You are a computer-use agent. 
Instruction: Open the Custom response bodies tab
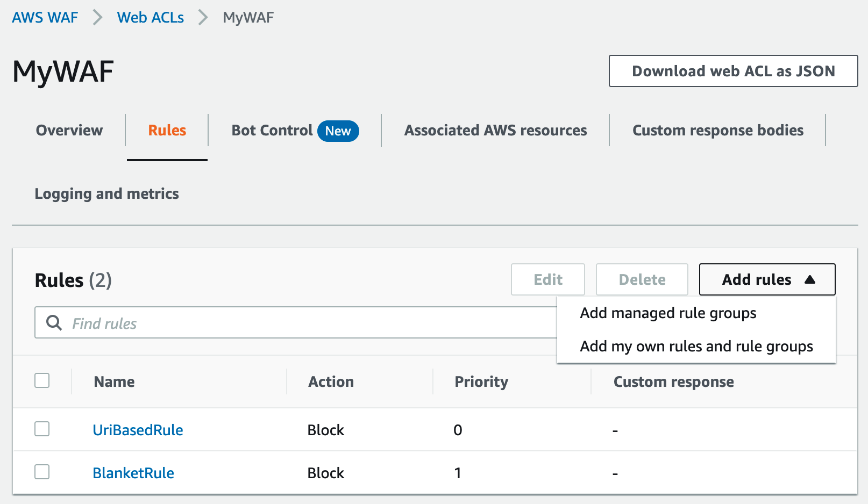pyautogui.click(x=718, y=130)
